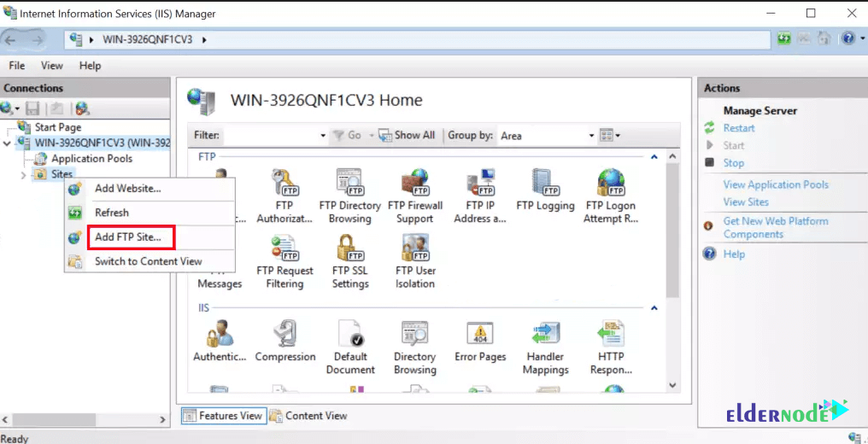Open IIS Directory Browsing feature

(x=415, y=348)
